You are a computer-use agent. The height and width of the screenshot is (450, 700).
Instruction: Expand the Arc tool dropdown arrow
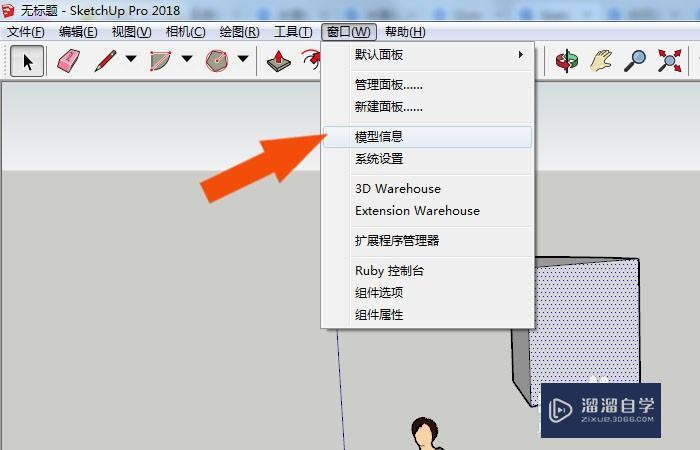point(187,58)
